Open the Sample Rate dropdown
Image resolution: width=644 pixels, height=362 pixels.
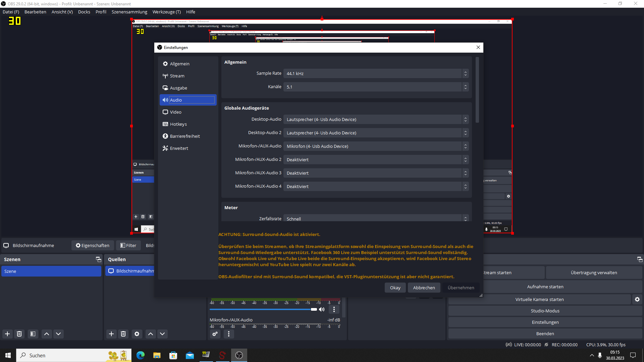pos(376,73)
